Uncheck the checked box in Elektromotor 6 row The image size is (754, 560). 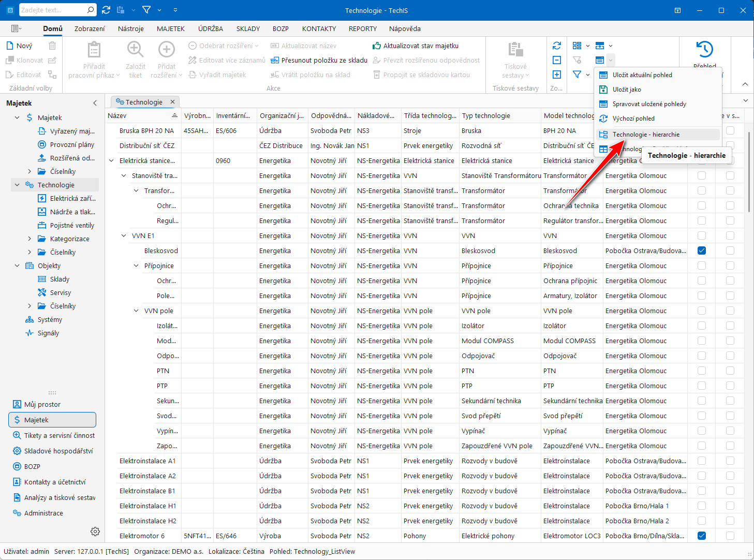[702, 536]
